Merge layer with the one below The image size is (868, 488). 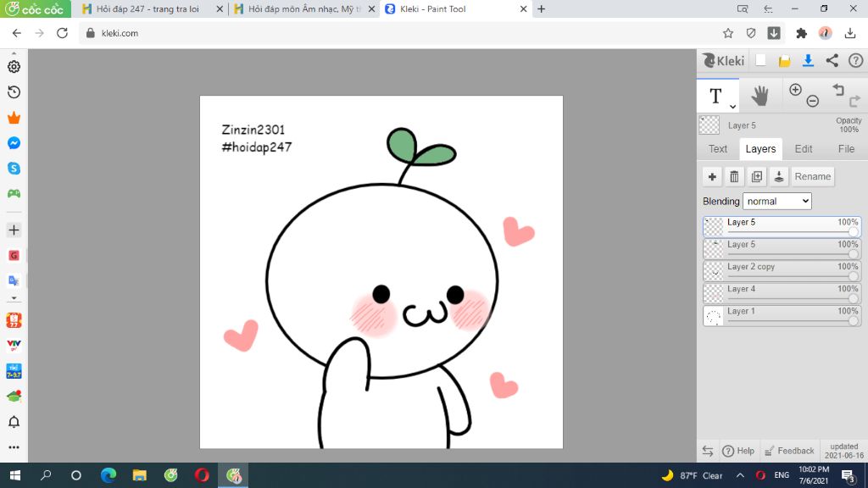tap(779, 176)
